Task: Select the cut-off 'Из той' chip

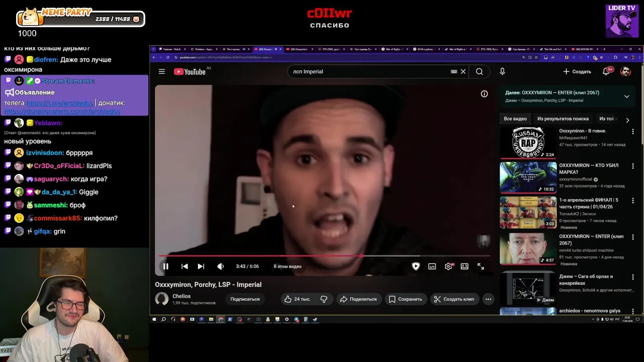Action: pyautogui.click(x=607, y=119)
